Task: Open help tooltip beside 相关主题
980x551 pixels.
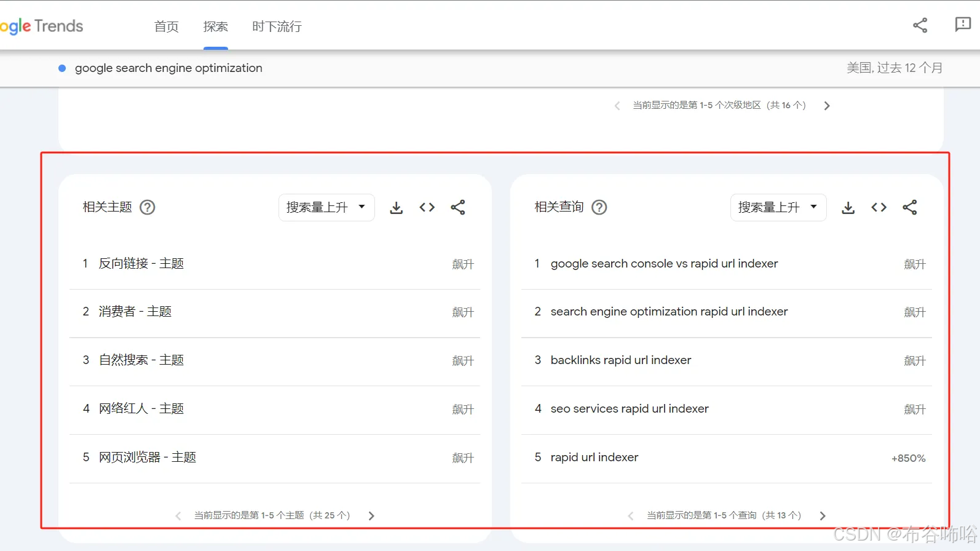Action: pos(148,207)
